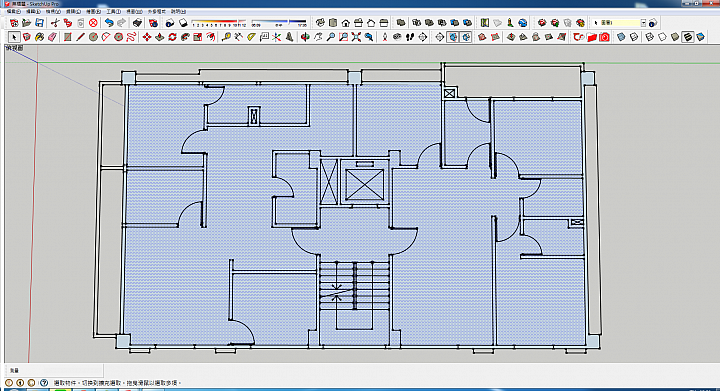Click the Previous view tool

(x=369, y=37)
